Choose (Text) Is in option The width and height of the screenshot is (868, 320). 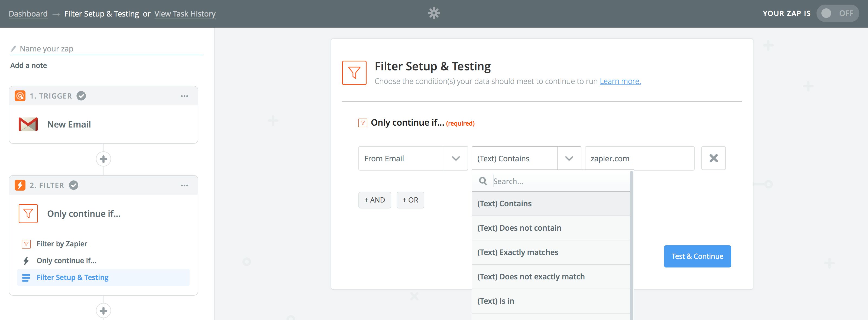pyautogui.click(x=495, y=301)
